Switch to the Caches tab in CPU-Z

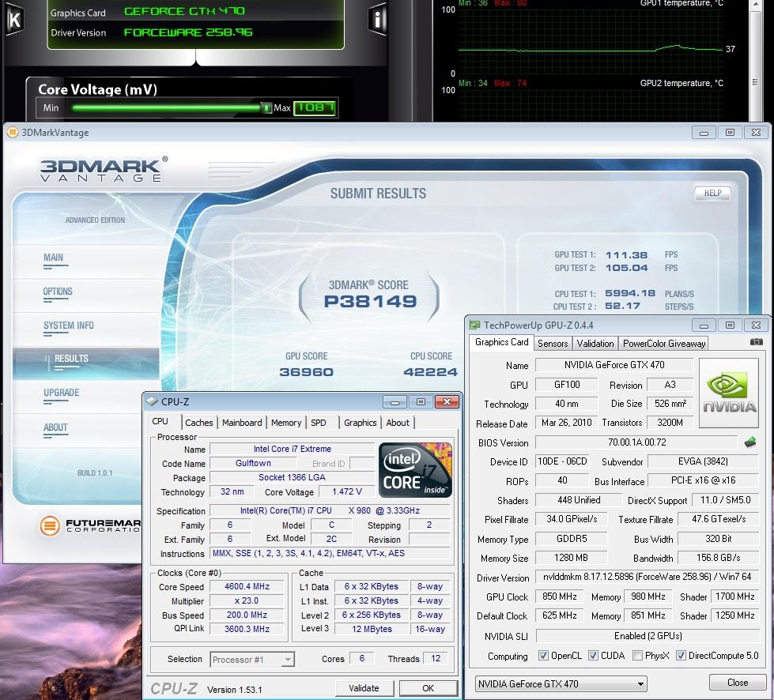click(199, 423)
